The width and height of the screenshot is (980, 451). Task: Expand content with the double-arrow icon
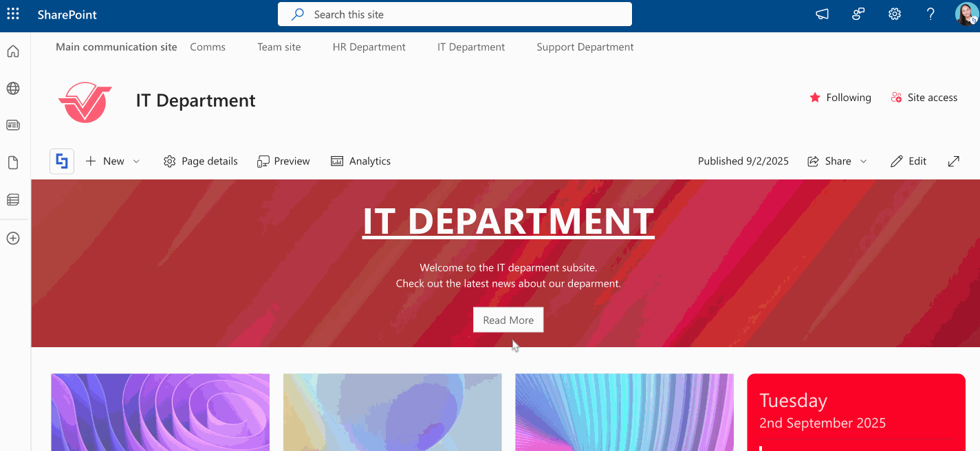[954, 162]
